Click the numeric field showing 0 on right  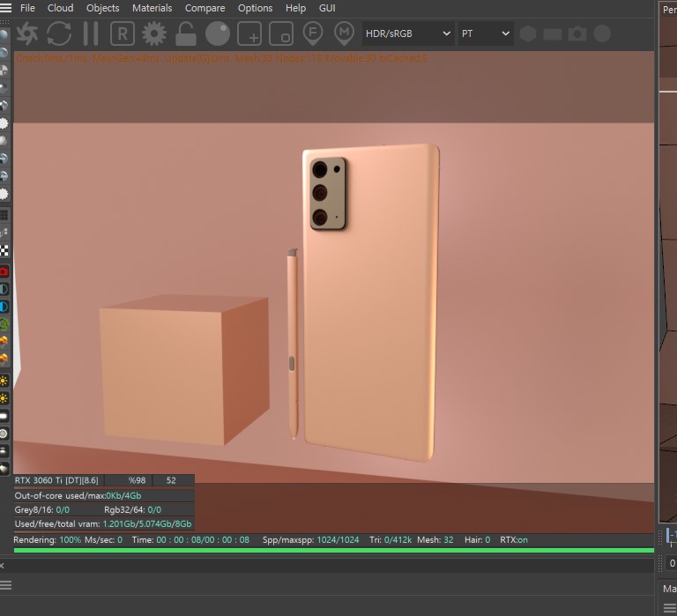672,563
